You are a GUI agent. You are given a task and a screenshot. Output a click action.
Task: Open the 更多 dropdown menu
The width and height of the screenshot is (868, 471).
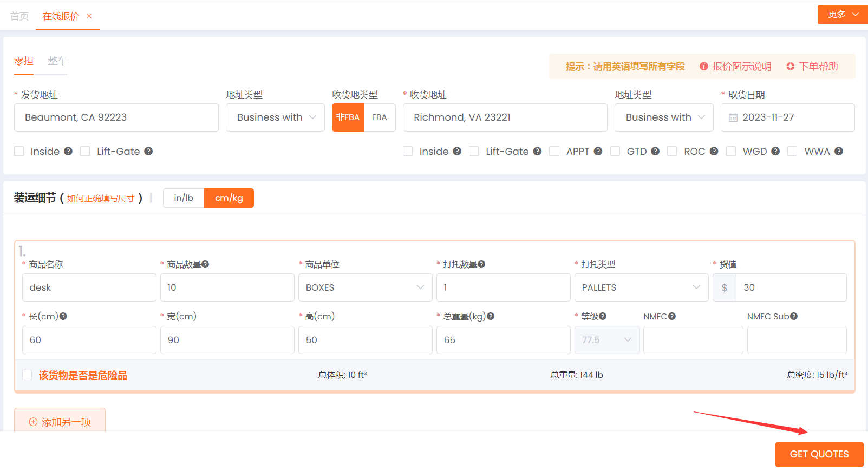[843, 15]
